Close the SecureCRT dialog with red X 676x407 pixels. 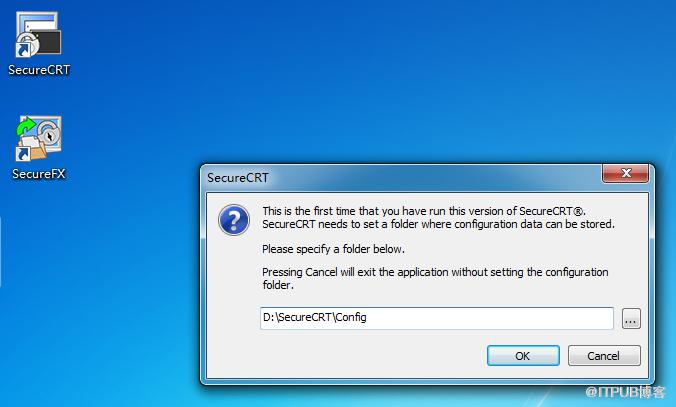[626, 173]
